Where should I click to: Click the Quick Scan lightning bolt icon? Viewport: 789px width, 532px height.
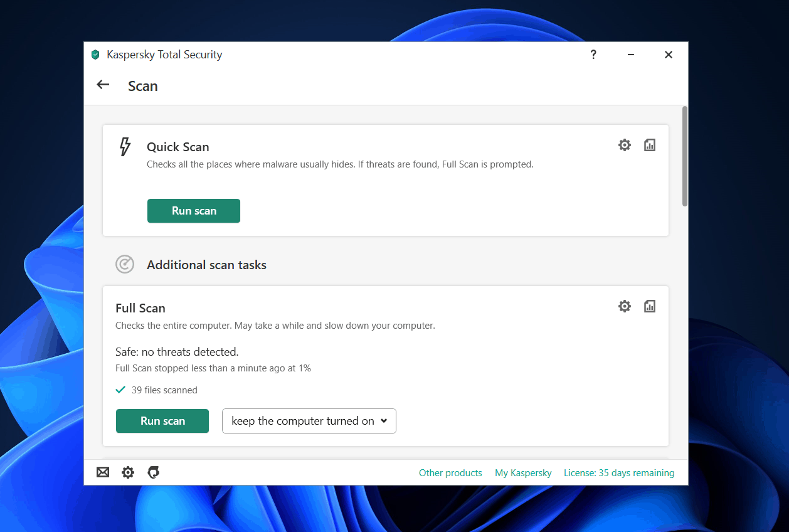[x=125, y=147]
